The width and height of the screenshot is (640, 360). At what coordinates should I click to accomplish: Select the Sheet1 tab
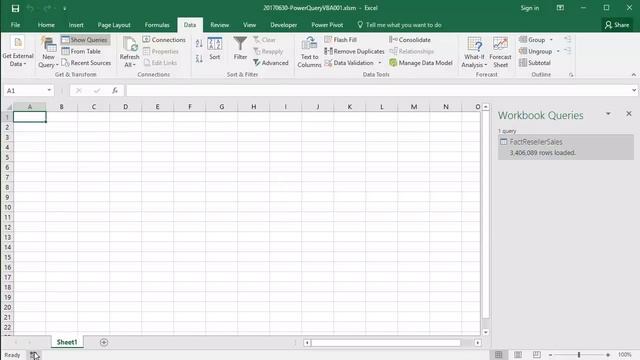click(67, 342)
